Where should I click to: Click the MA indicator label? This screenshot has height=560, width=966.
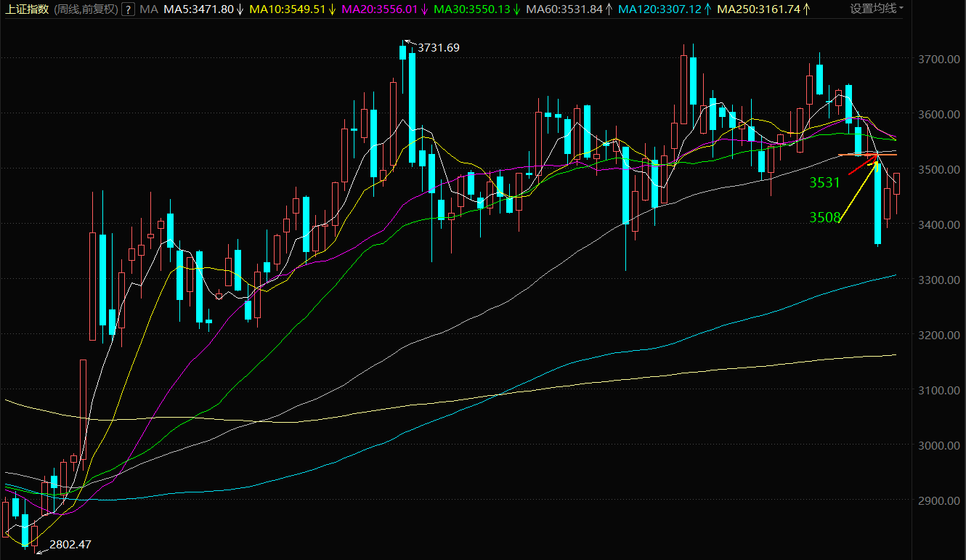coord(148,9)
